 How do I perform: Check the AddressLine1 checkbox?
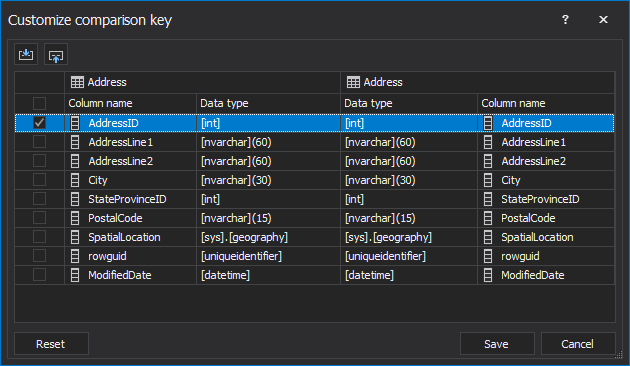pos(39,141)
